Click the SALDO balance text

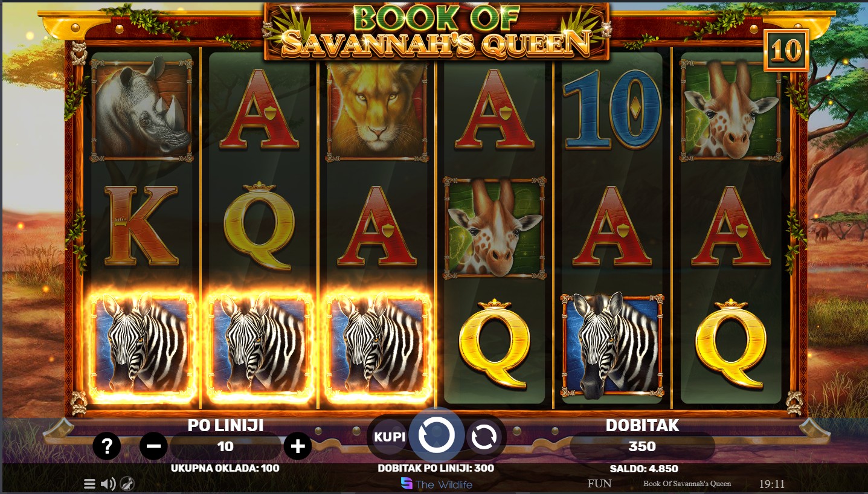(644, 469)
